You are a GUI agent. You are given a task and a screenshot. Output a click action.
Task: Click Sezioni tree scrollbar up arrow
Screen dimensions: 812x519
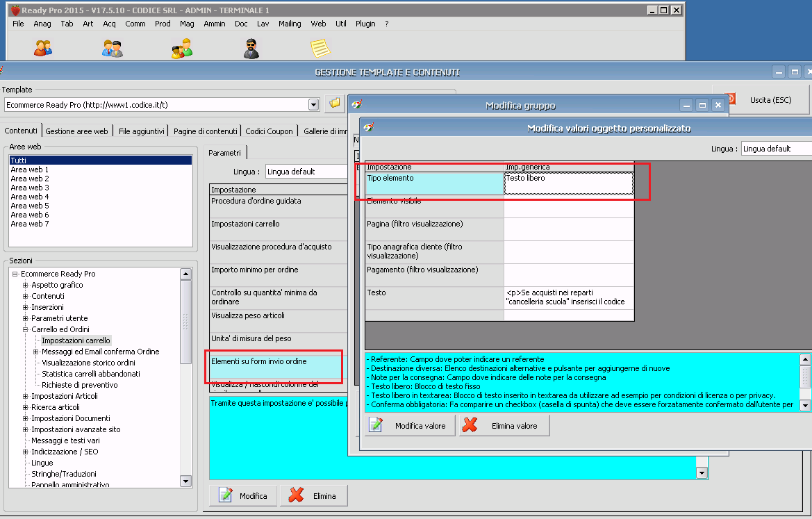pyautogui.click(x=186, y=274)
